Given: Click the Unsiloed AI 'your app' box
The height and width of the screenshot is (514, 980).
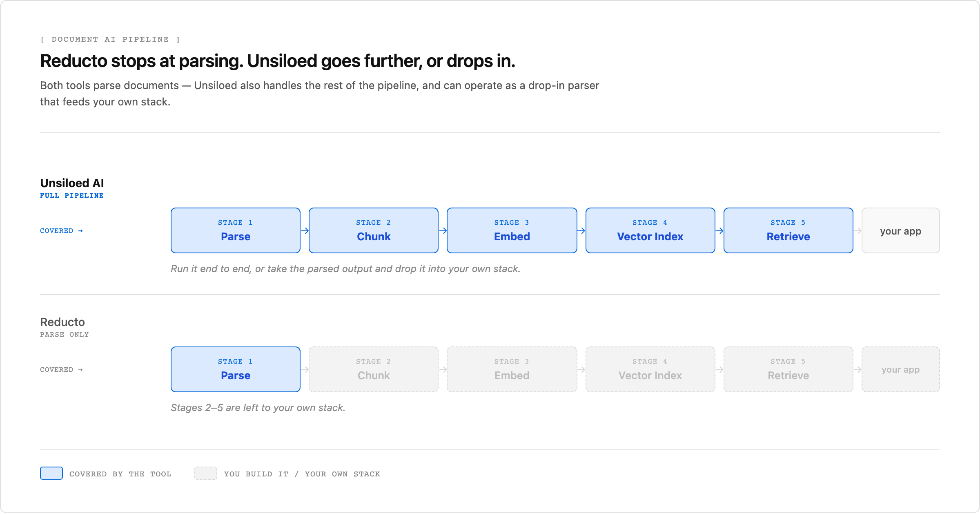Looking at the screenshot, I should (901, 230).
